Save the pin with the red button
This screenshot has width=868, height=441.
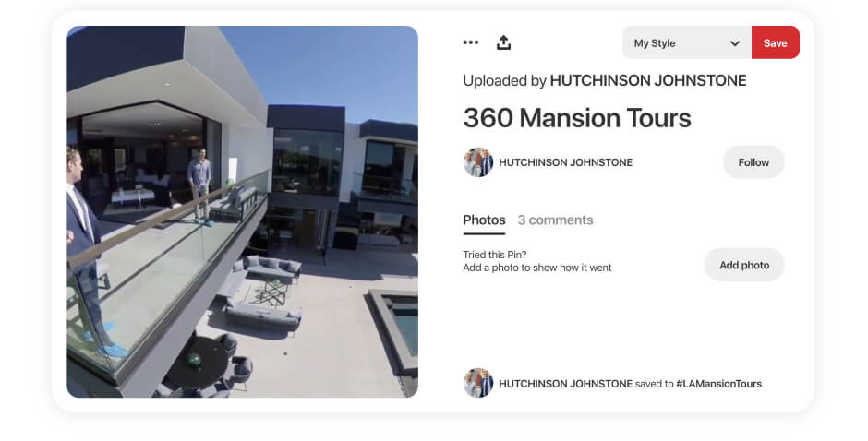(775, 42)
